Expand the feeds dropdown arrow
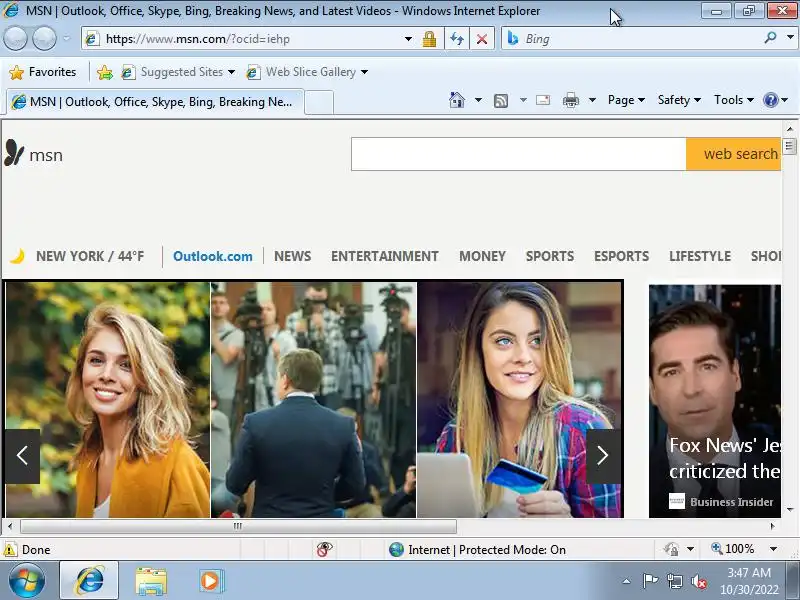The image size is (800, 600). point(523,100)
